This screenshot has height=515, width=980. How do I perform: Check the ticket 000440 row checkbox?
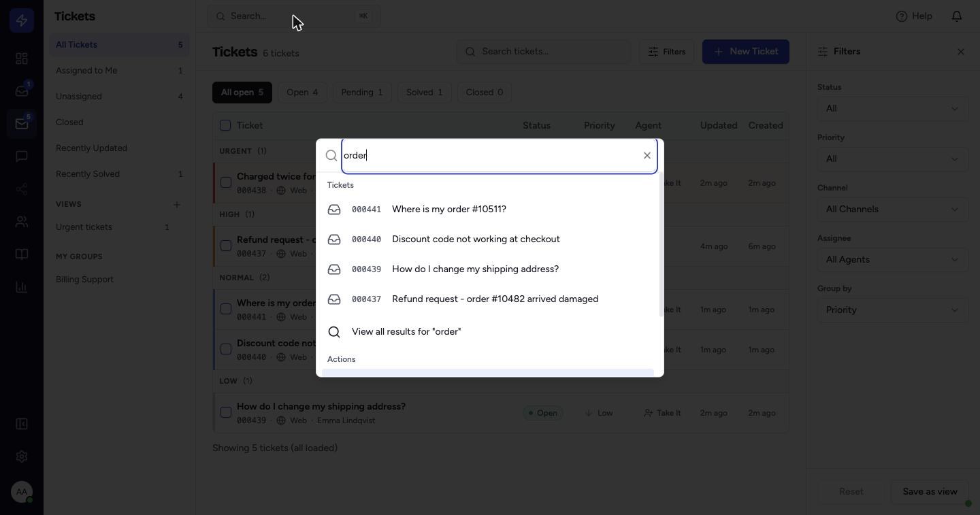pyautogui.click(x=226, y=349)
